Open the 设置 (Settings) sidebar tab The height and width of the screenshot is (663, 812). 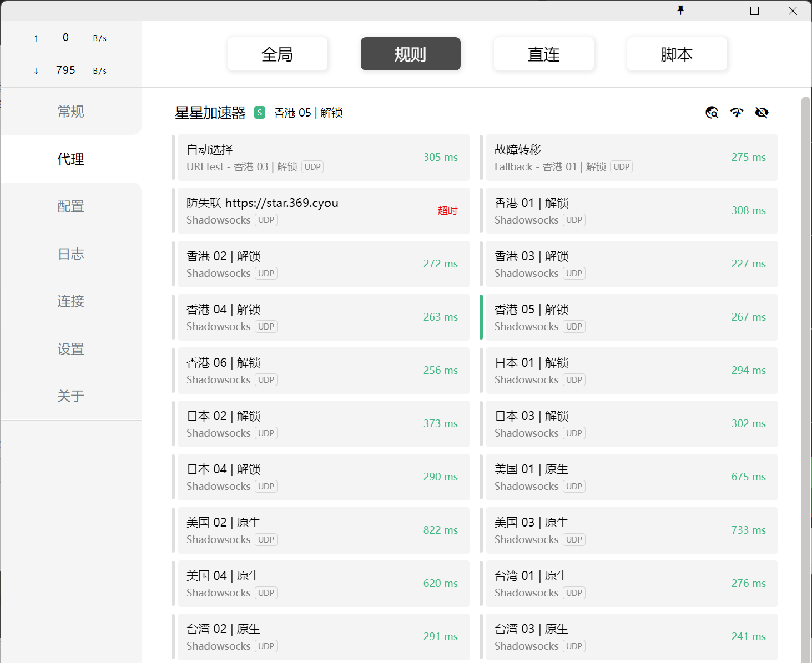(71, 349)
